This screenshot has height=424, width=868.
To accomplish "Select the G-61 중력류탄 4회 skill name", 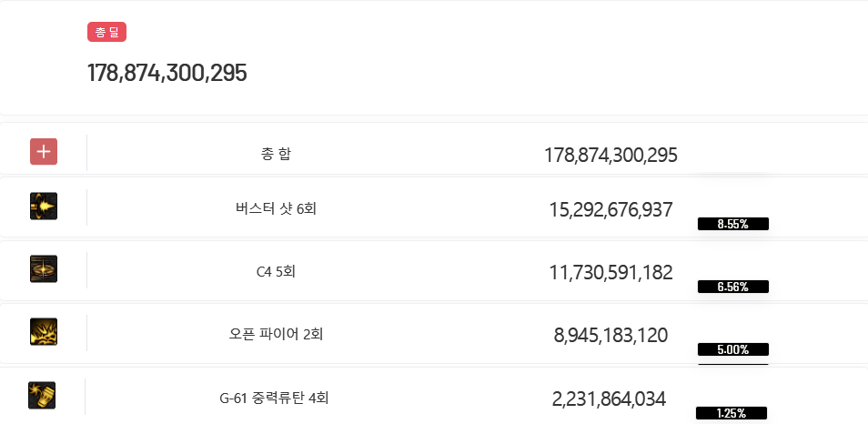I will coord(274,398).
